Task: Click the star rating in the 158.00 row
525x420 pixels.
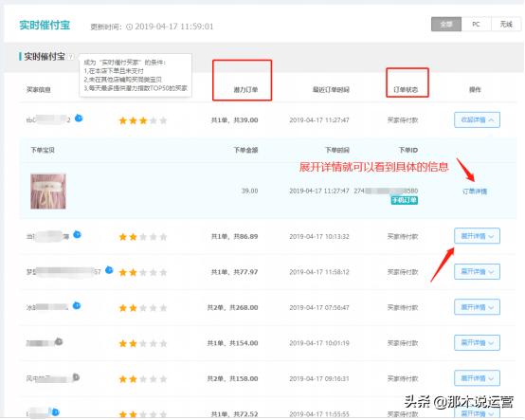Action: pos(143,379)
